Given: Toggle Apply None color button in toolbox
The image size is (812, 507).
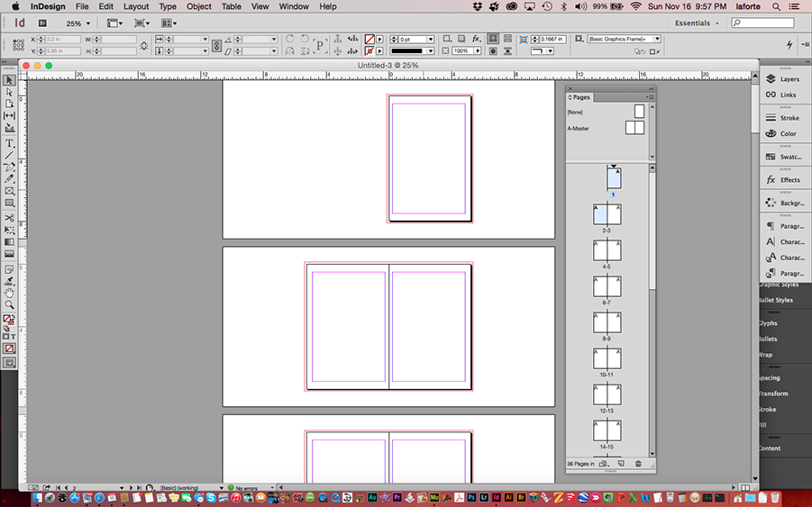Looking at the screenshot, I should pyautogui.click(x=9, y=349).
